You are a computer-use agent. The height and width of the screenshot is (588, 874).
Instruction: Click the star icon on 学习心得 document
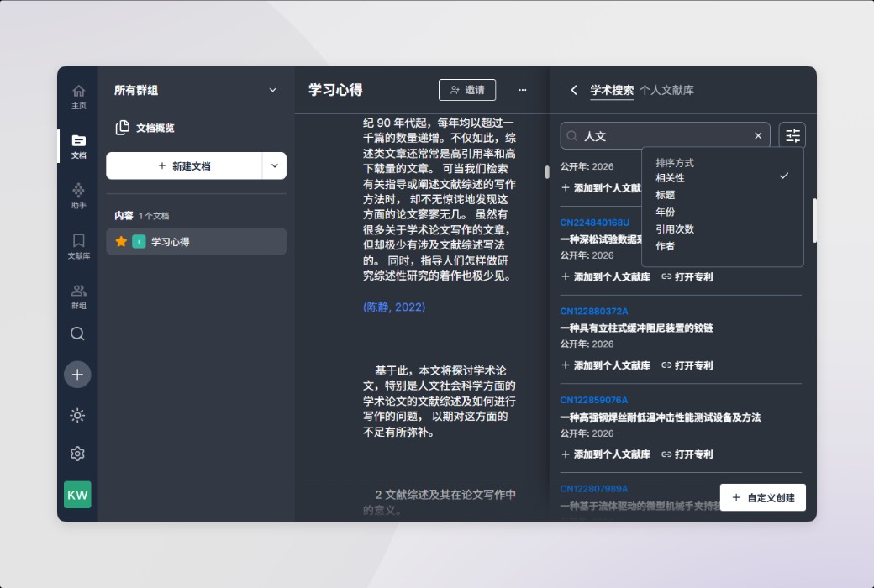tap(121, 241)
